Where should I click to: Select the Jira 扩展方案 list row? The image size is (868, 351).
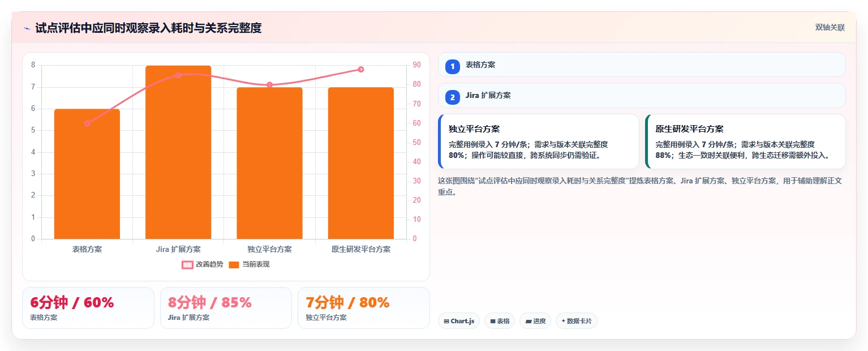pyautogui.click(x=642, y=96)
